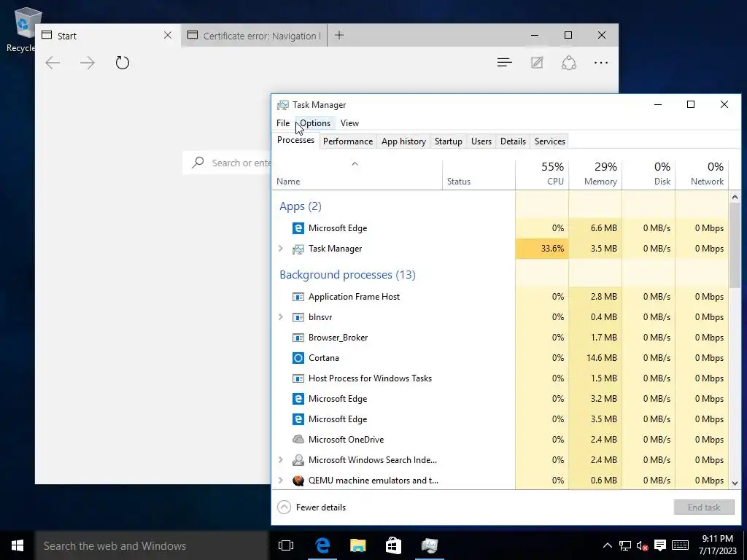Expand the Task Manager process row

coord(281,249)
